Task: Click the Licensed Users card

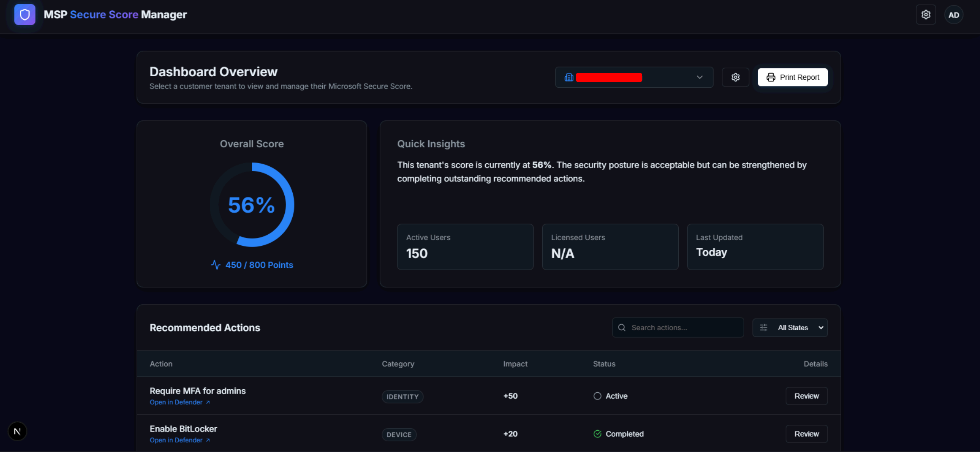Action: coord(610,247)
